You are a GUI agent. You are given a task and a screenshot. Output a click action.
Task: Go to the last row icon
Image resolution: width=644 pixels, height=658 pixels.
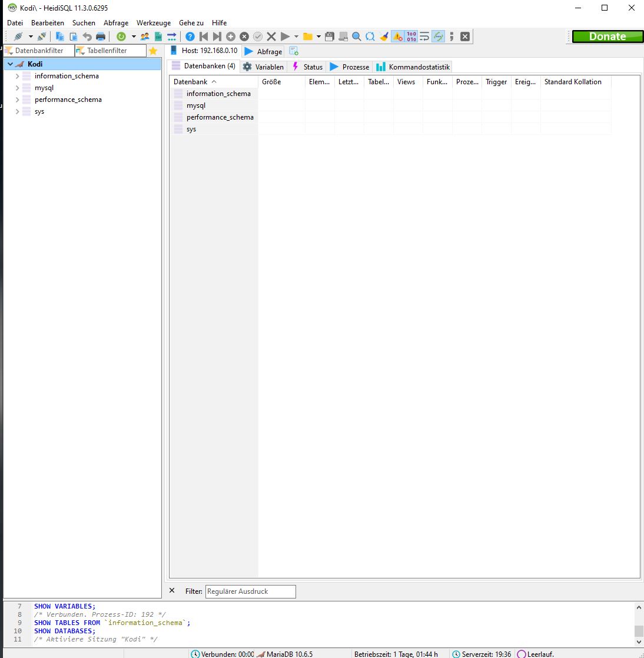click(x=217, y=37)
